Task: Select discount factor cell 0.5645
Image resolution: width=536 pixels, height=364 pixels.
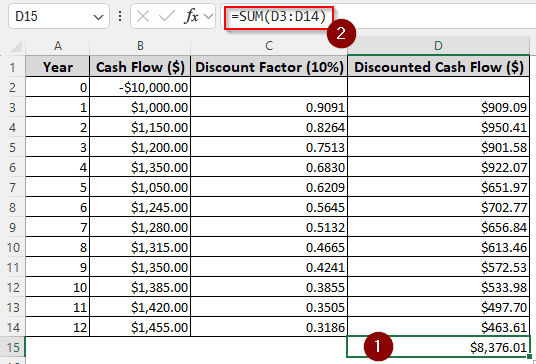Action: tap(269, 207)
